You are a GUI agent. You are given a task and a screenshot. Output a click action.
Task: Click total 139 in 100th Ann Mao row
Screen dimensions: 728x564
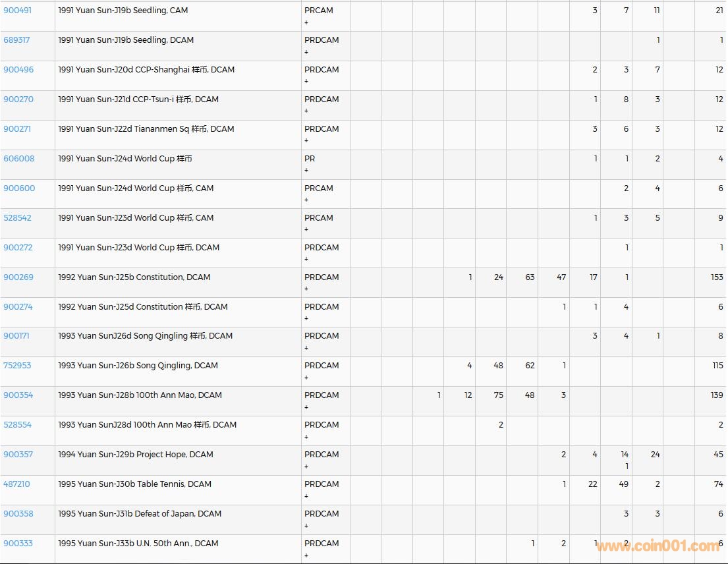coord(717,395)
